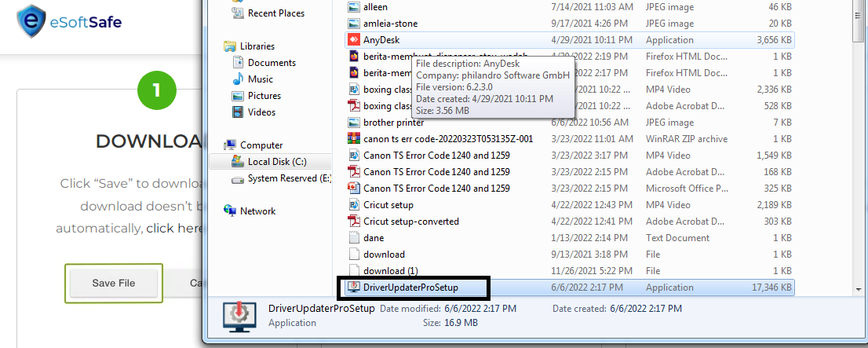Click the WinRAR ZIP archive icon

pyautogui.click(x=354, y=138)
